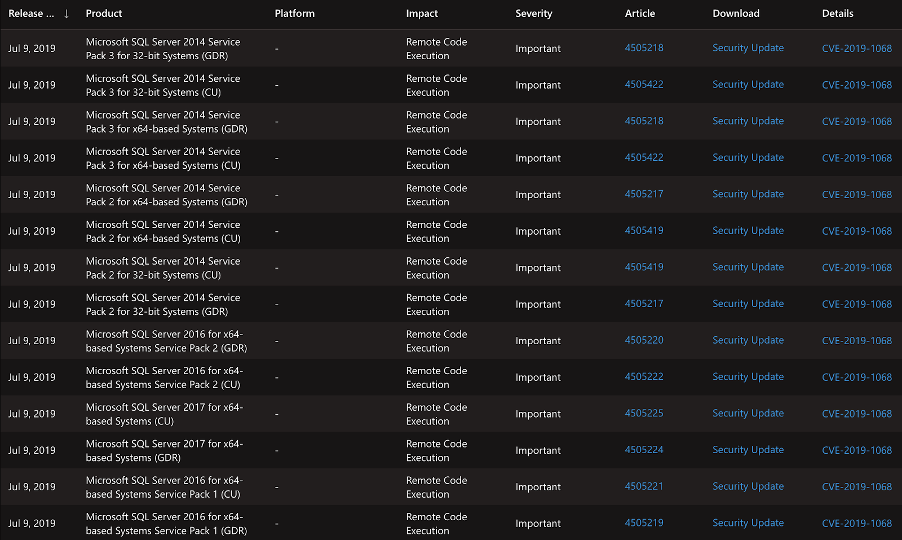Download Security Update for SP2 32-bit CU
Image resolution: width=902 pixels, height=540 pixels.
pyautogui.click(x=748, y=267)
